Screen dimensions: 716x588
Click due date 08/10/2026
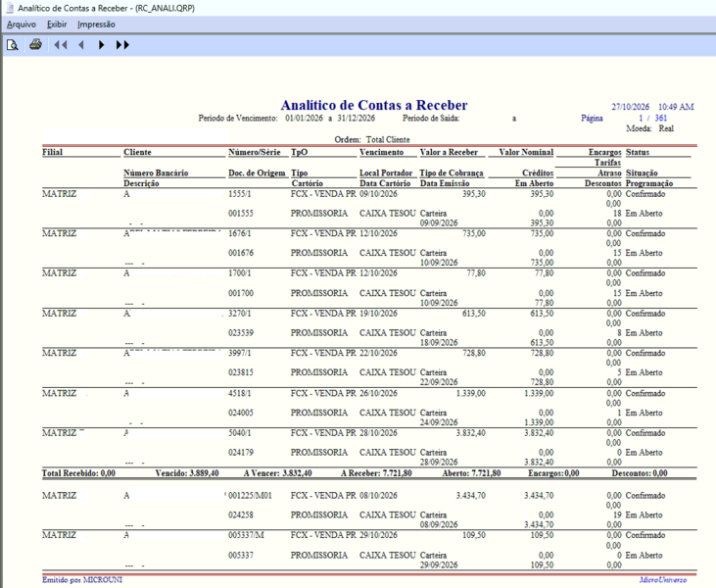[x=378, y=496]
